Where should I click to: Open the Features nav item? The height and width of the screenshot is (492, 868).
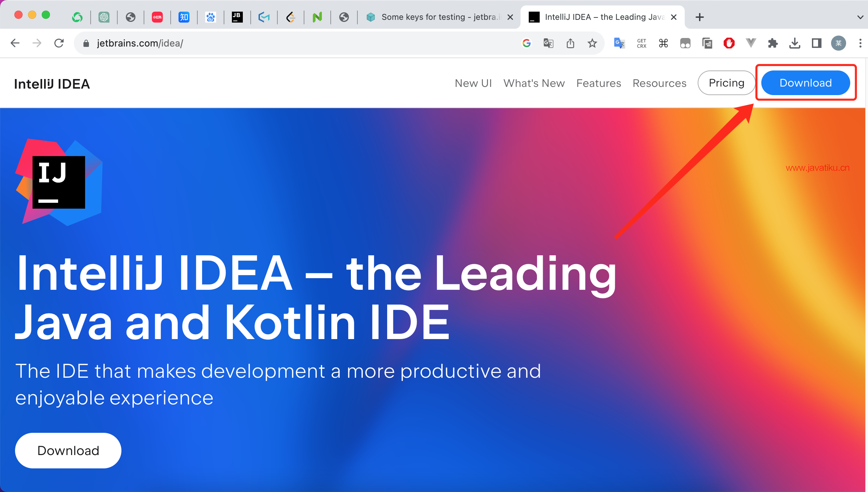click(599, 83)
